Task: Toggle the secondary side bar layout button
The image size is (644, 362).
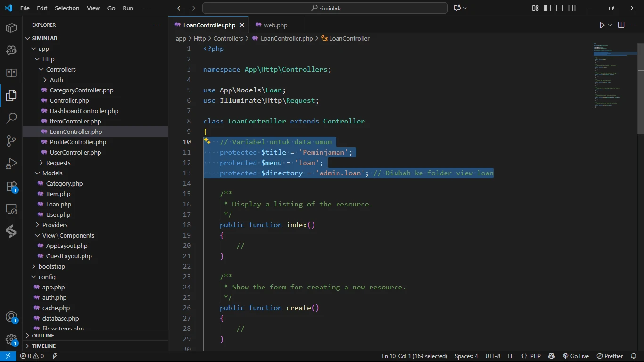Action: click(x=572, y=8)
